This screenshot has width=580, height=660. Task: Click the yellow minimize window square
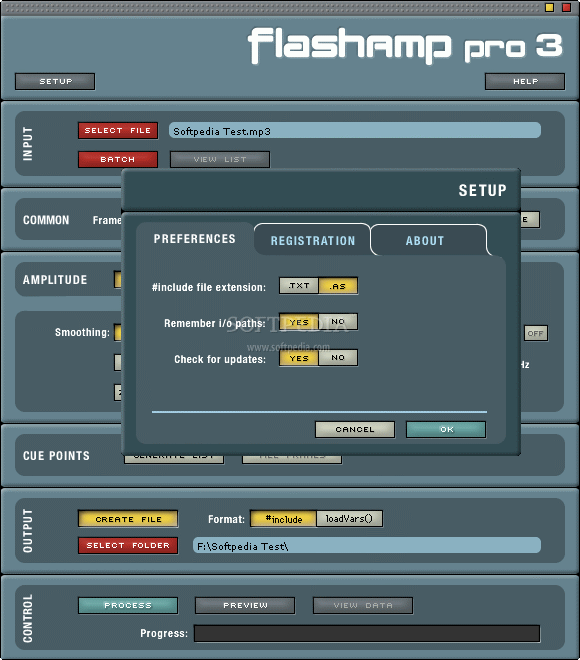549,8
